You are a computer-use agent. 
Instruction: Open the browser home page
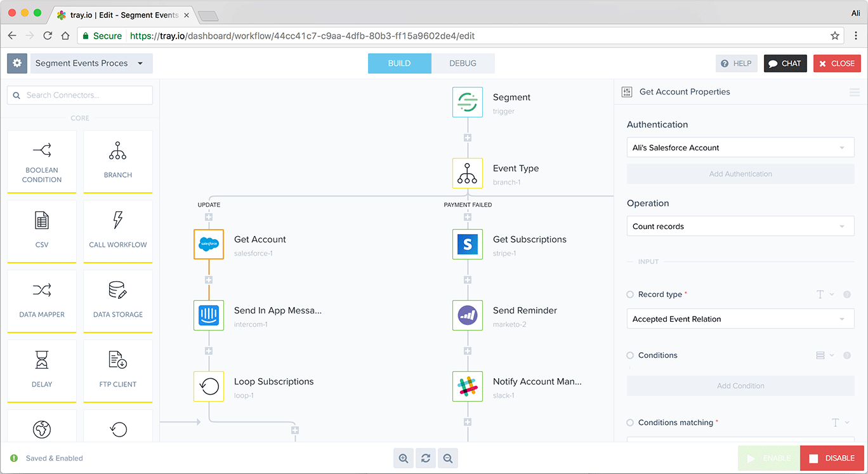65,36
